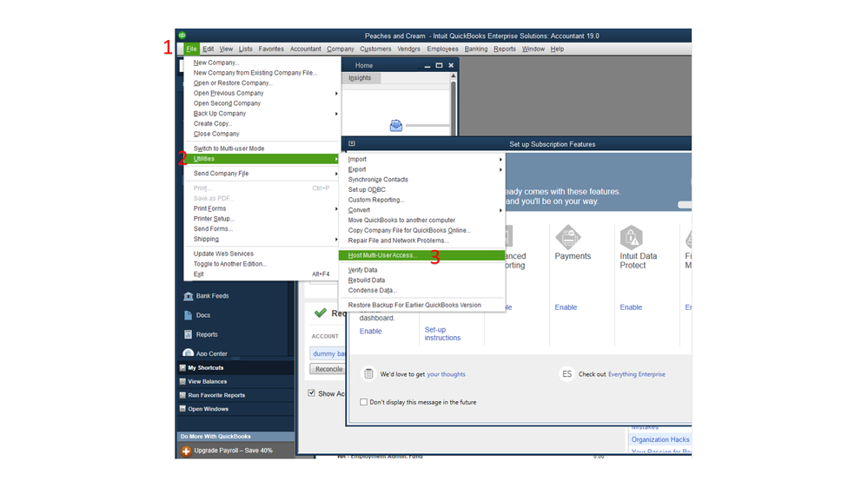Viewport: 868px width, 488px height.
Task: Click the green Reconcile checkmark icon
Action: point(321,313)
